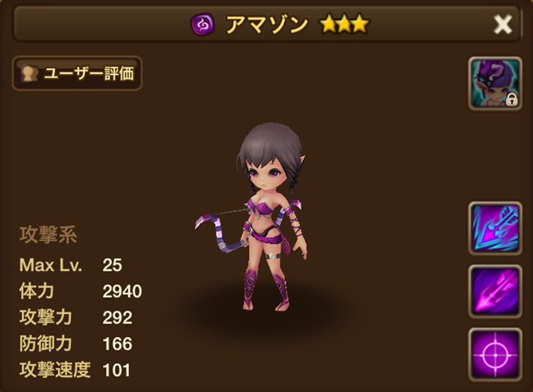
Task: Tap the 体力 stat label
Action: (x=37, y=291)
